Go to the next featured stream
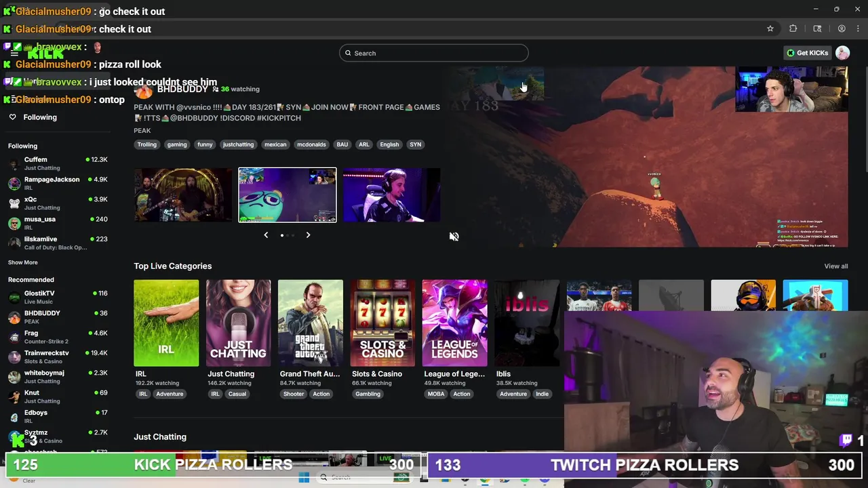This screenshot has height=488, width=868. [308, 235]
